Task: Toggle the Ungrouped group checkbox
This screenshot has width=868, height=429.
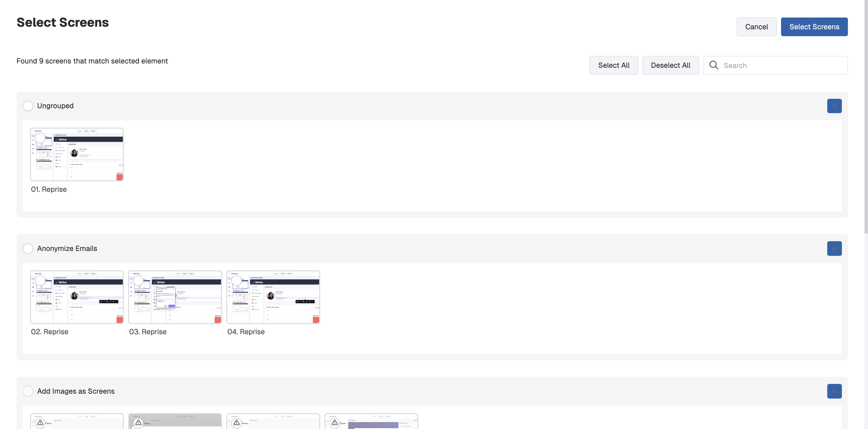Action: (28, 106)
